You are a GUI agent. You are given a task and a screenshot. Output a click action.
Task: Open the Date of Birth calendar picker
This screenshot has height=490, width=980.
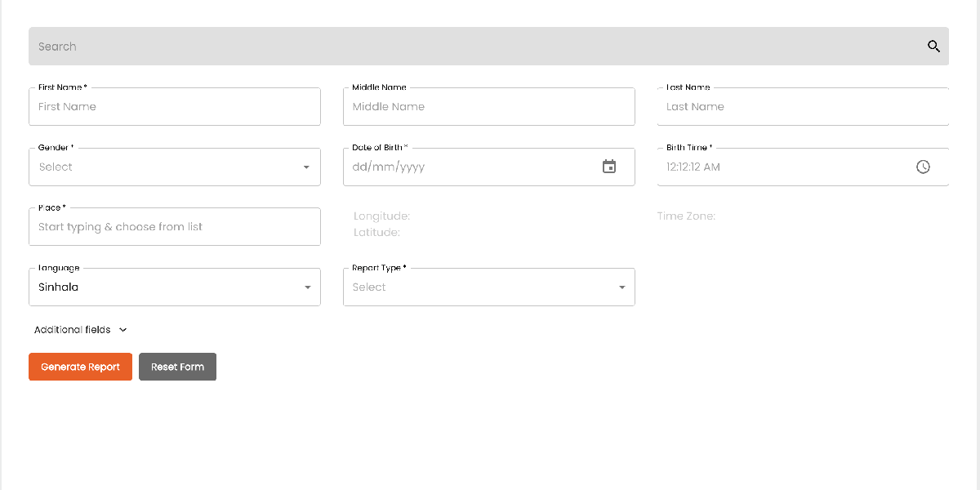tap(609, 167)
